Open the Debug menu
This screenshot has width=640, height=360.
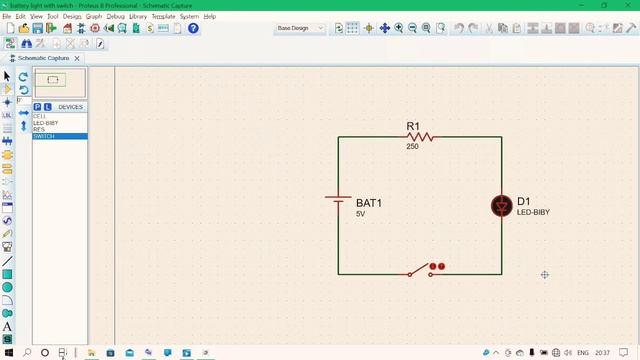click(116, 17)
